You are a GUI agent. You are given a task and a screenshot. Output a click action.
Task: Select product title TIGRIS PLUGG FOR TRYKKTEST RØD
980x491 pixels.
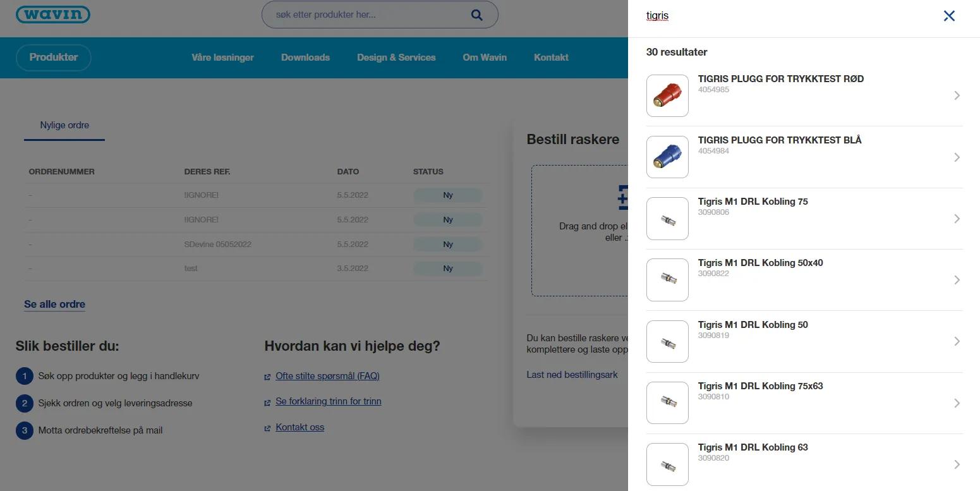(781, 79)
